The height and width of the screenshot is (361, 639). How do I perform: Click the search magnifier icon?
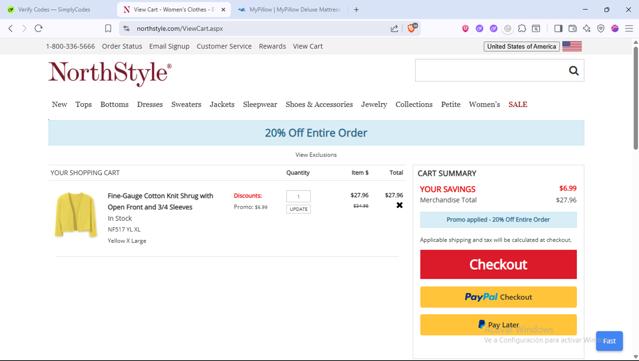coord(573,70)
